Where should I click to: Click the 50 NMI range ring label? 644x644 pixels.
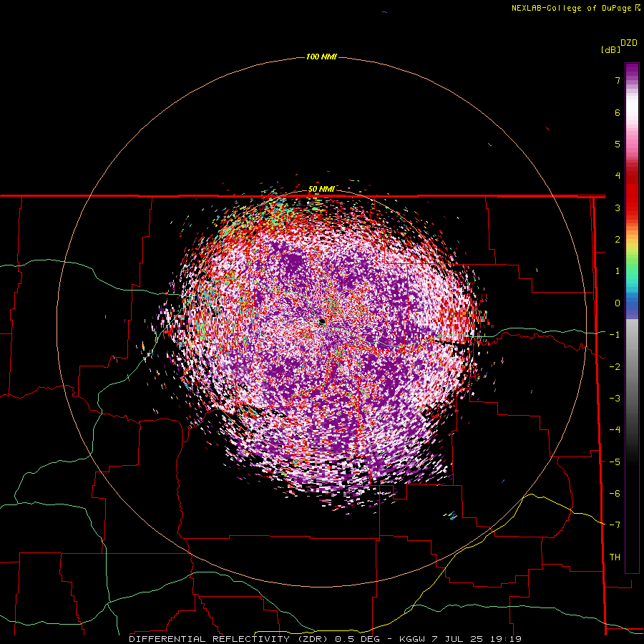pos(321,189)
